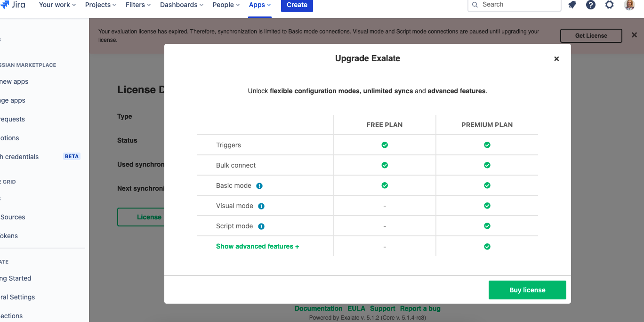The image size is (644, 322).
Task: Click the Search input field
Action: click(514, 5)
